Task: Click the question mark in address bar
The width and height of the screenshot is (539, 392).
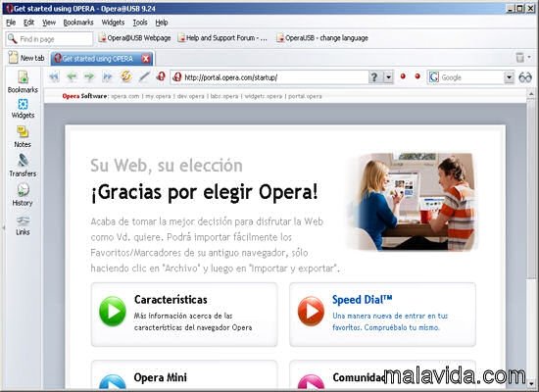Action: pos(374,77)
